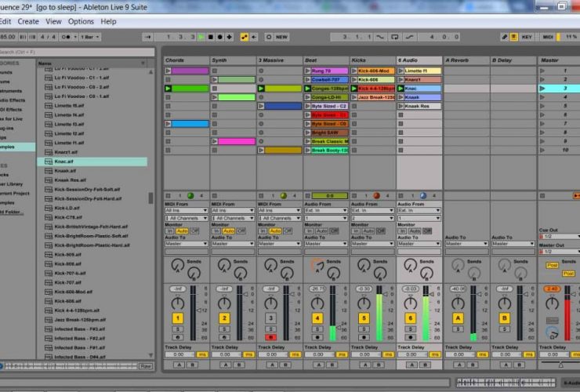Click Master Stop All Clips button
This screenshot has height=392, width=580.
[542, 196]
